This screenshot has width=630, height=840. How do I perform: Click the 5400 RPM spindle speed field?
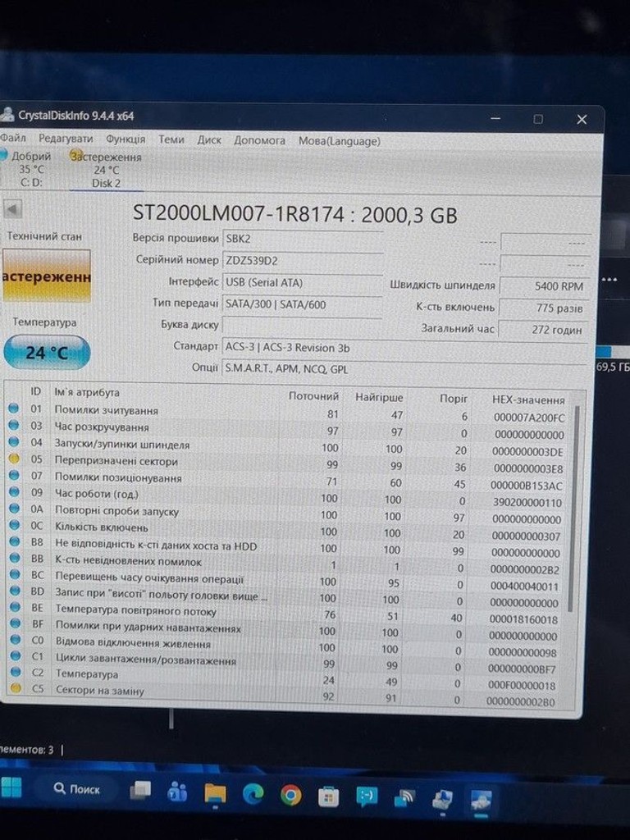click(x=545, y=286)
